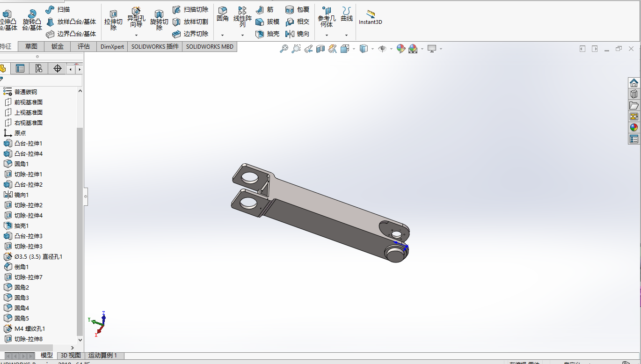This screenshot has height=364, width=641.
Task: Switch to the DimXpert ribbon tab
Action: pyautogui.click(x=112, y=46)
